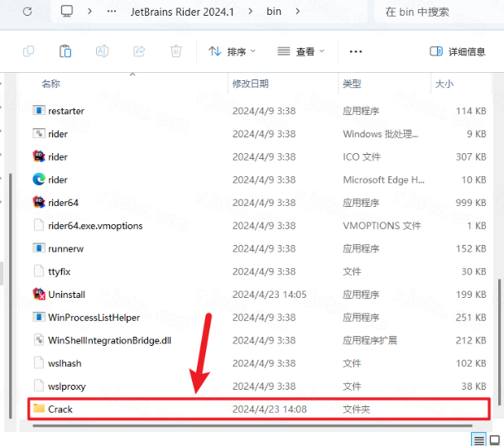Click the file list vertical scrollbar
The height and width of the screenshot is (446, 504).
coord(499,343)
